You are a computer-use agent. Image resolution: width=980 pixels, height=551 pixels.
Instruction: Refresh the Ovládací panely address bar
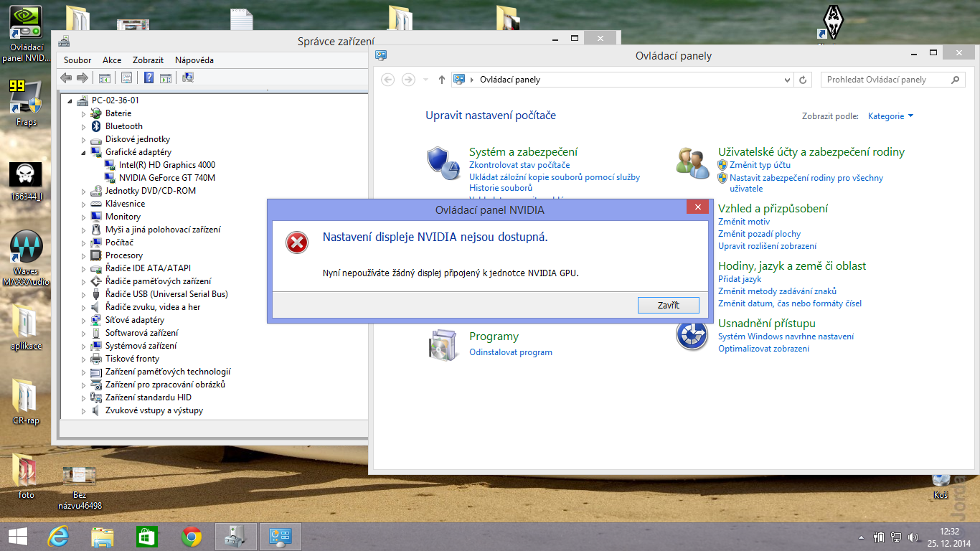[x=804, y=80]
